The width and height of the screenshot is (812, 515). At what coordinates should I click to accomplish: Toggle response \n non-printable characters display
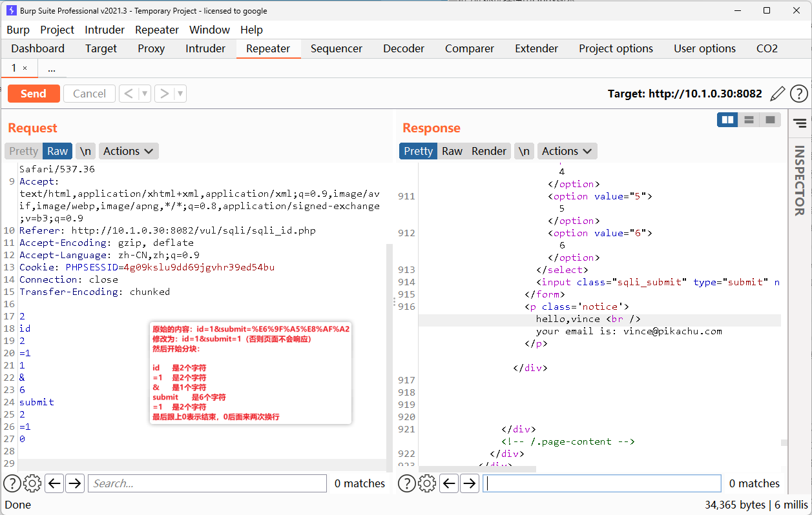click(524, 151)
